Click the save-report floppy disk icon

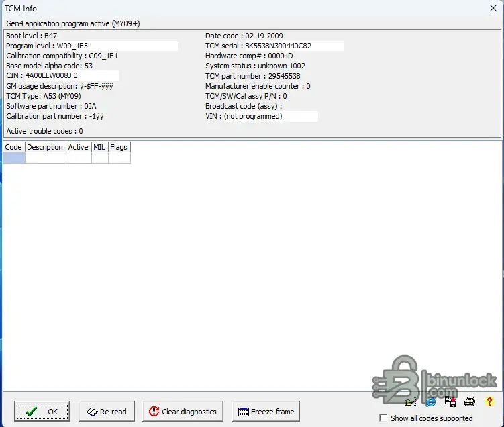(450, 401)
